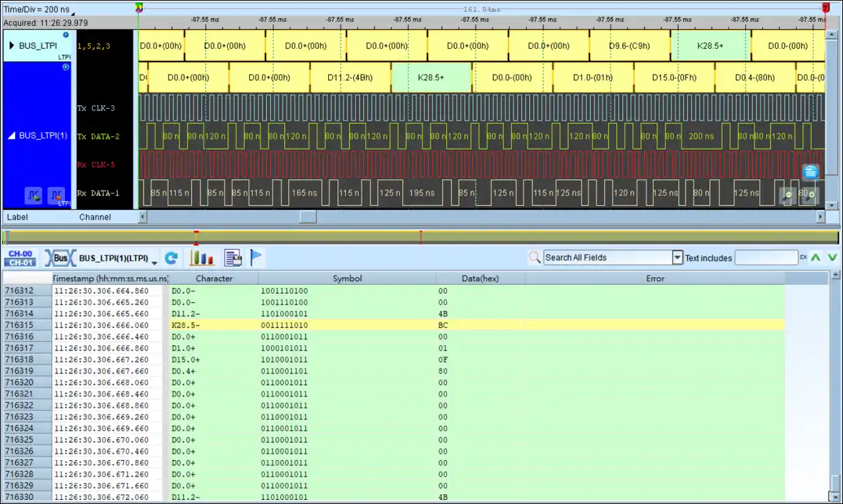Expand the BUS_LTPI bus group
The height and width of the screenshot is (504, 843).
point(11,46)
